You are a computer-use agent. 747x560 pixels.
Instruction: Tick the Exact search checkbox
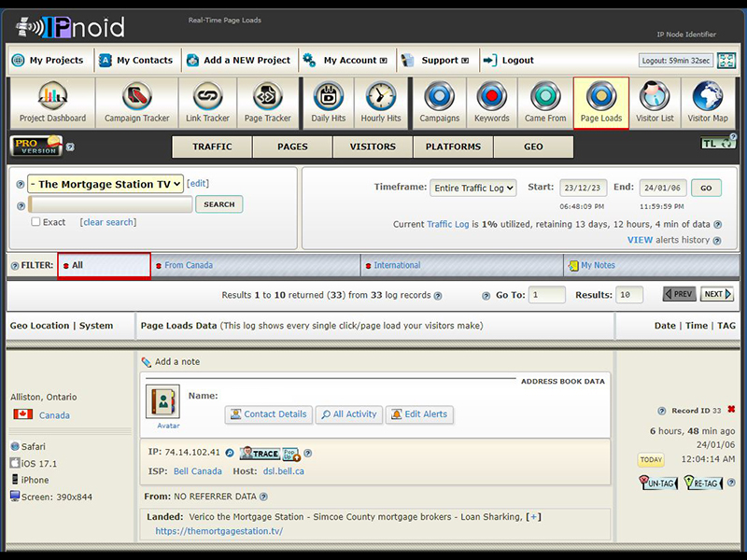[35, 221]
